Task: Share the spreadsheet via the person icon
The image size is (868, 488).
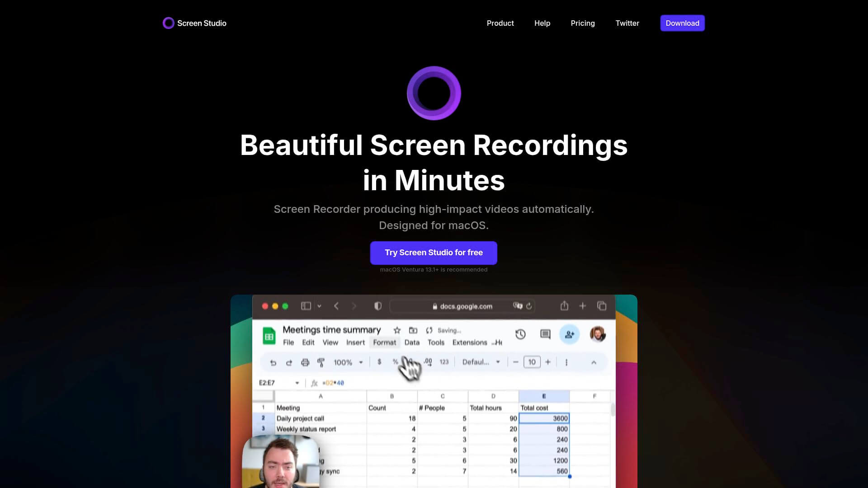Action: [x=569, y=333]
